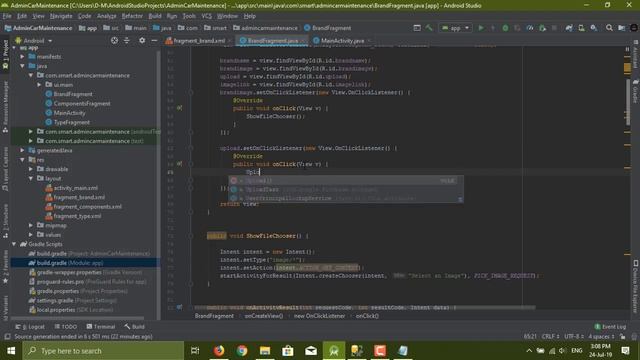Screen dimensions: 640x360
Task: Open the Terminal tool window
Action: [x=101, y=327]
